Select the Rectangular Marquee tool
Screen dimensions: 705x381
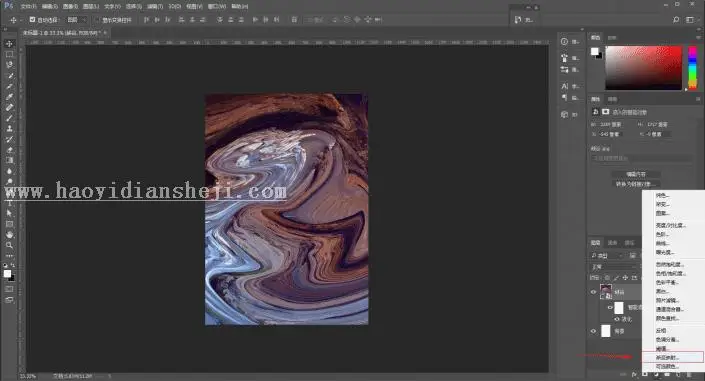coord(9,54)
